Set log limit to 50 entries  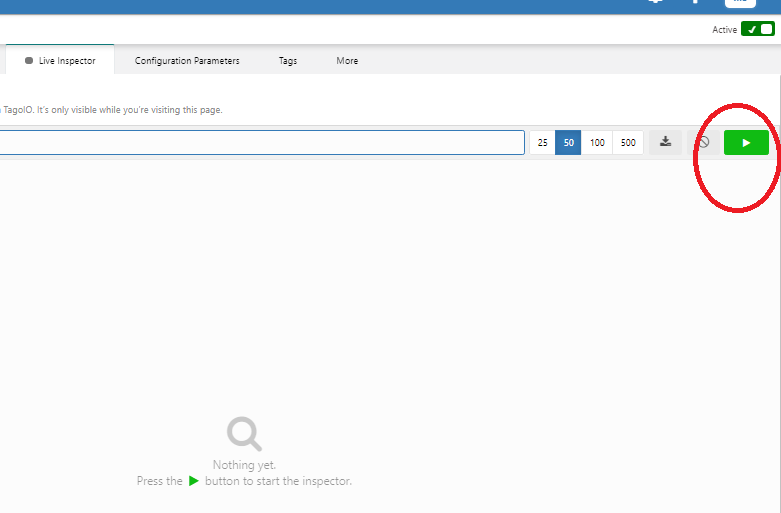568,142
